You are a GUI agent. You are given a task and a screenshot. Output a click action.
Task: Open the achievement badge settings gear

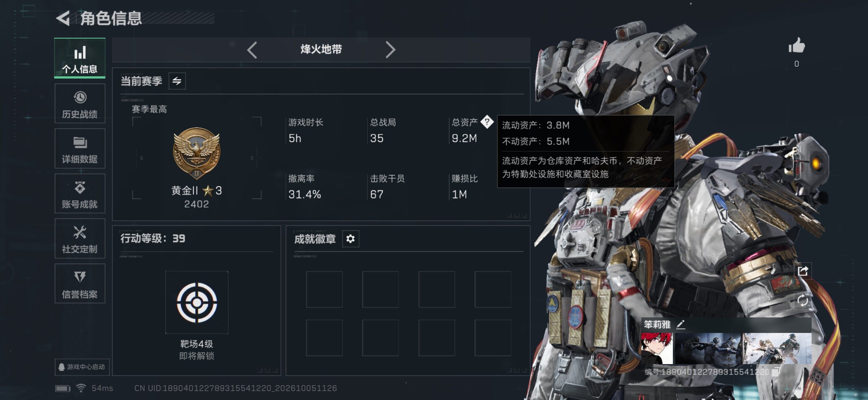(x=350, y=239)
